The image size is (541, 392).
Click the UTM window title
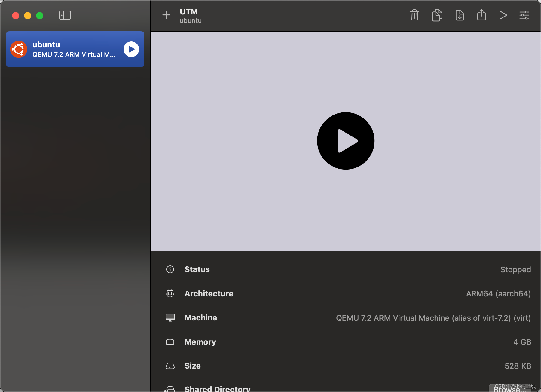point(189,12)
